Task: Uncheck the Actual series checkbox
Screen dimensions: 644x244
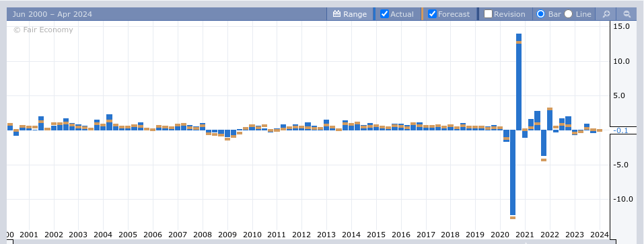Action: pos(384,14)
